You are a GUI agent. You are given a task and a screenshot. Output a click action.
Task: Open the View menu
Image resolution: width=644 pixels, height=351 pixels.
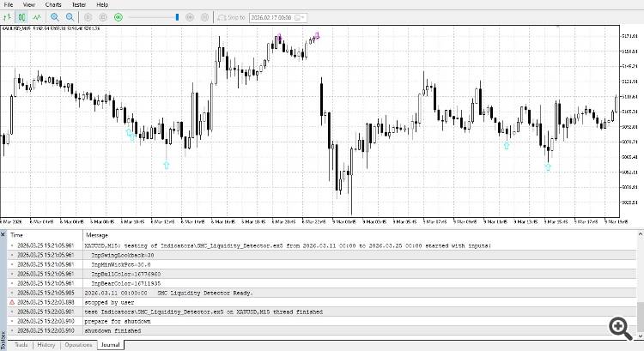click(28, 4)
